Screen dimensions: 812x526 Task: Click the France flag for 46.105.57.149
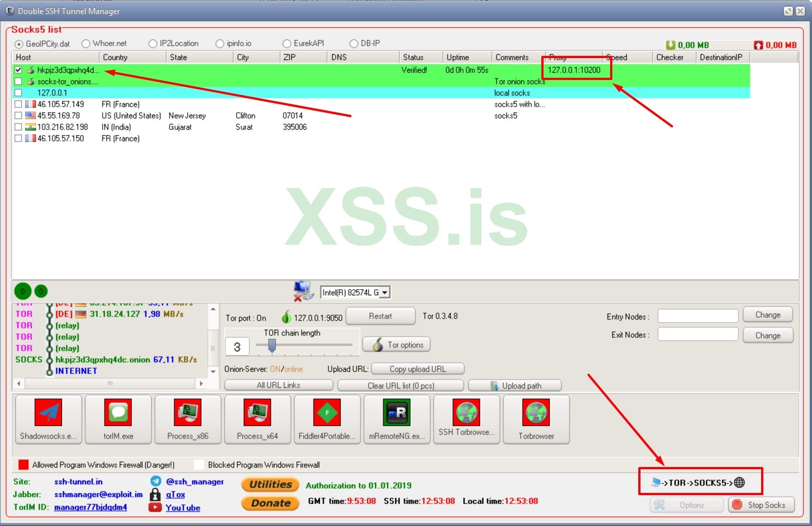(x=30, y=104)
